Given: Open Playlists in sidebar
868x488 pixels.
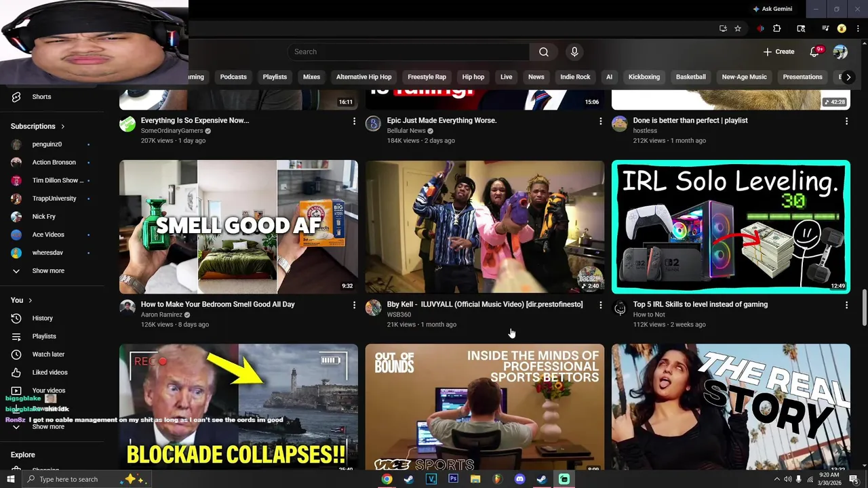Looking at the screenshot, I should [x=44, y=336].
